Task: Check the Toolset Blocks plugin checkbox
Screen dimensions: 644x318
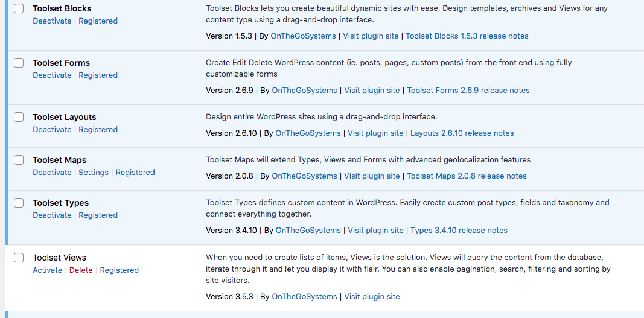Action: pyautogui.click(x=19, y=8)
